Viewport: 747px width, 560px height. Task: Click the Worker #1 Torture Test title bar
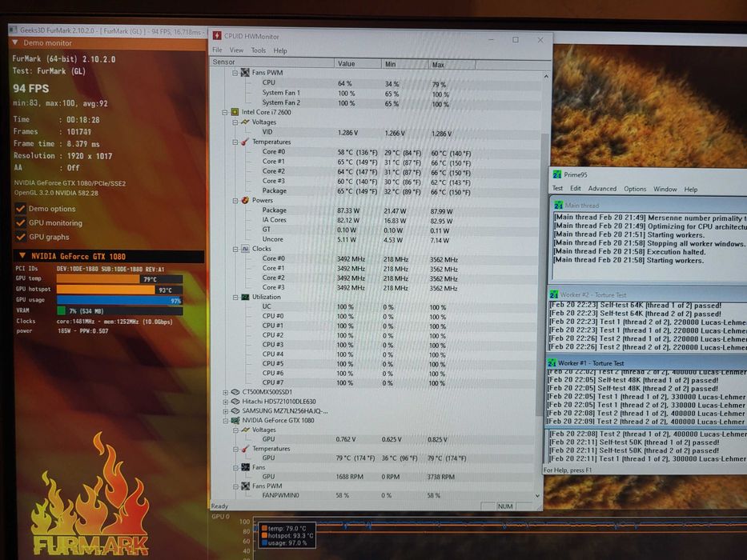click(x=646, y=363)
